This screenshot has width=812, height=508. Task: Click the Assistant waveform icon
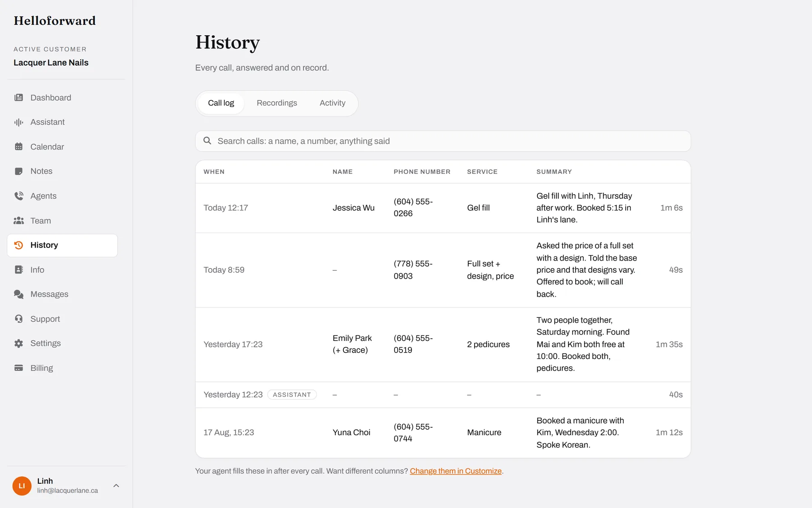pyautogui.click(x=18, y=122)
